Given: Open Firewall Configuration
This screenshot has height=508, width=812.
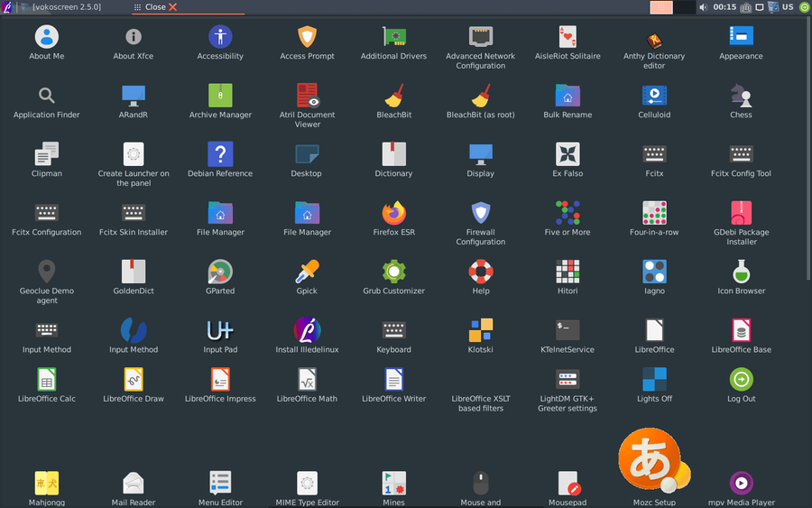Looking at the screenshot, I should (481, 223).
